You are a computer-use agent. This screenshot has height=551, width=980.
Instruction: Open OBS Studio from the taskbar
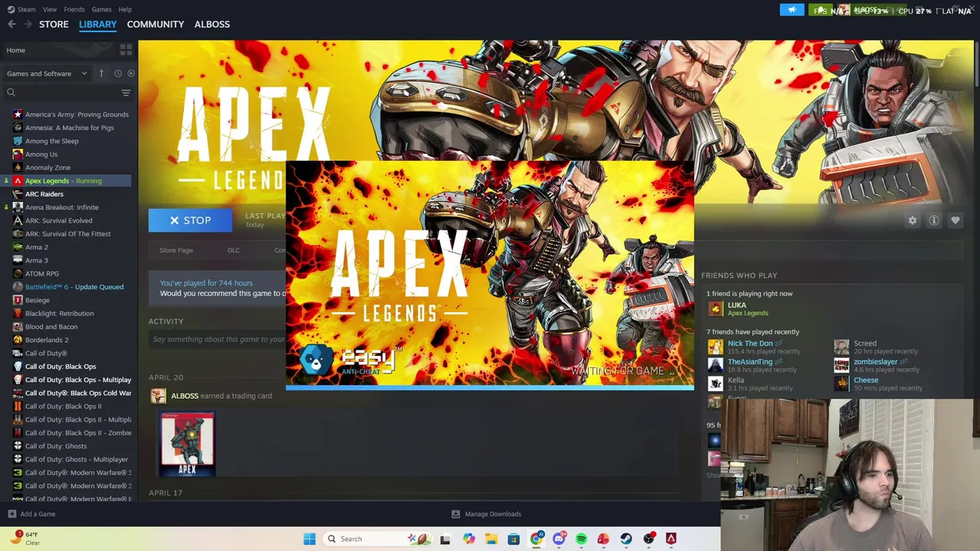(648, 539)
